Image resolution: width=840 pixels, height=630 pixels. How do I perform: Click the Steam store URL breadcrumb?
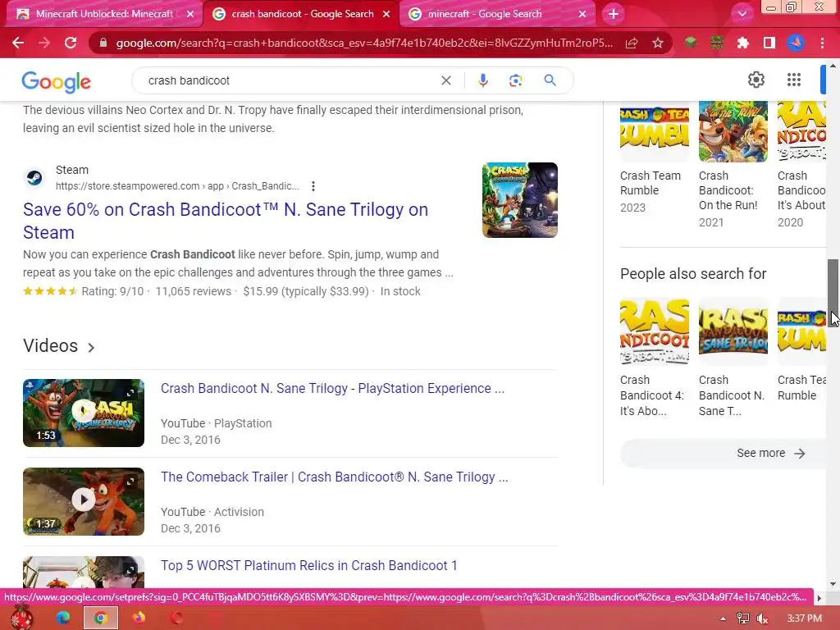coord(177,186)
